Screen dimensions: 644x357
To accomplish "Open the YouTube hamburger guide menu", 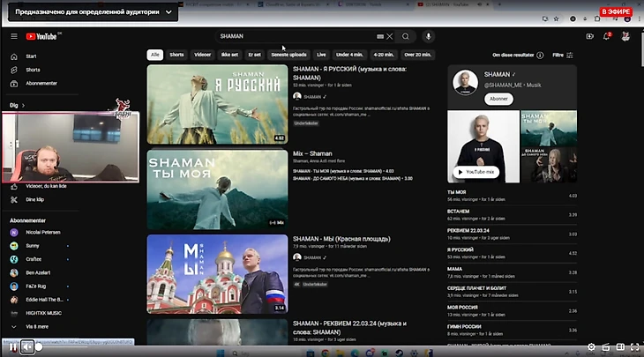I will point(13,36).
